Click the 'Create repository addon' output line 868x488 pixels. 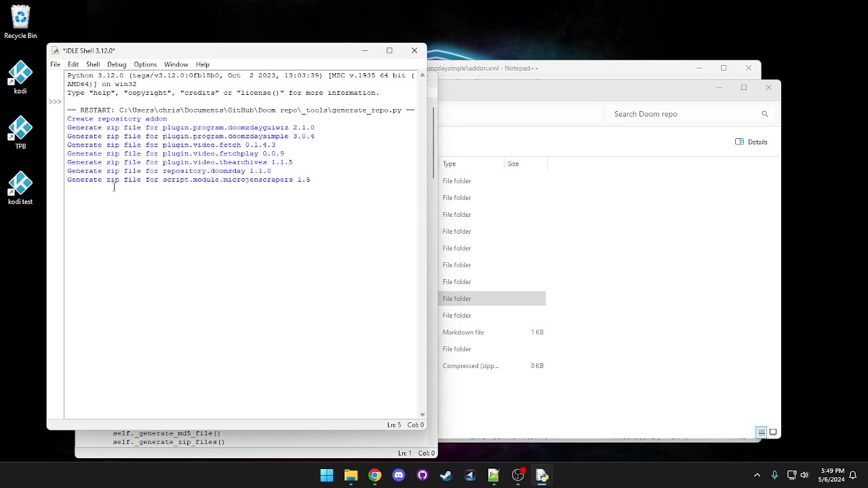(x=117, y=119)
